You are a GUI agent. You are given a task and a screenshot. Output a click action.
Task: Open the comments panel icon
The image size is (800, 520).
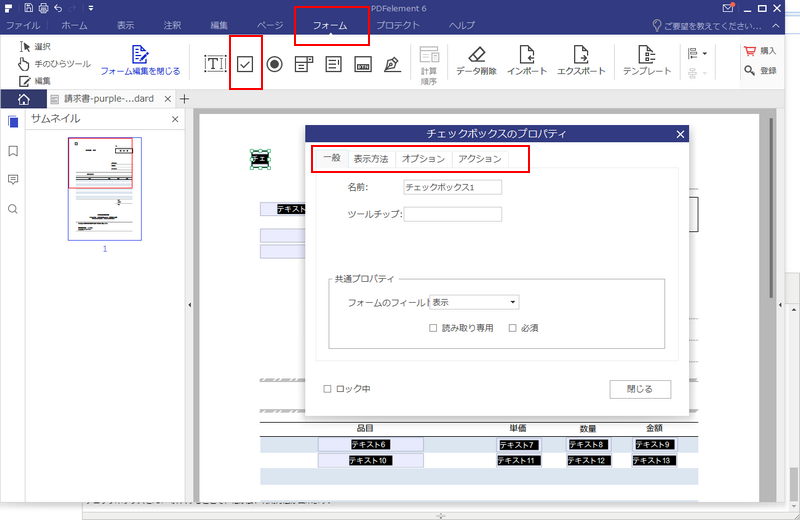13,180
